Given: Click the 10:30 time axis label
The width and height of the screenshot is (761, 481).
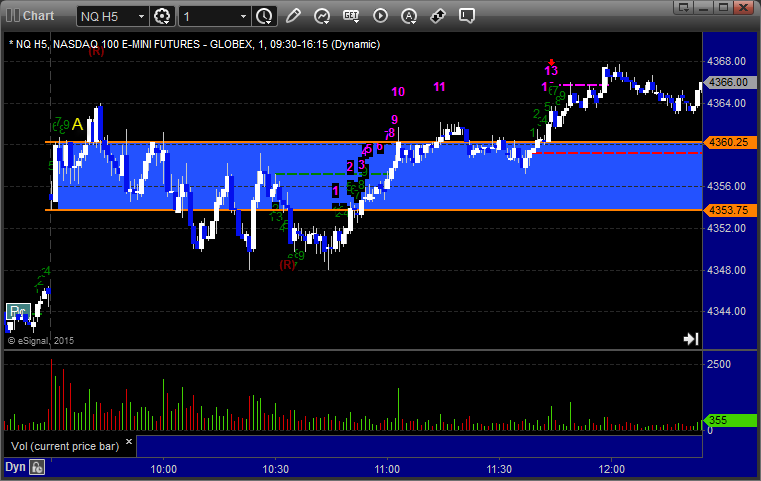Looking at the screenshot, I should tap(276, 469).
